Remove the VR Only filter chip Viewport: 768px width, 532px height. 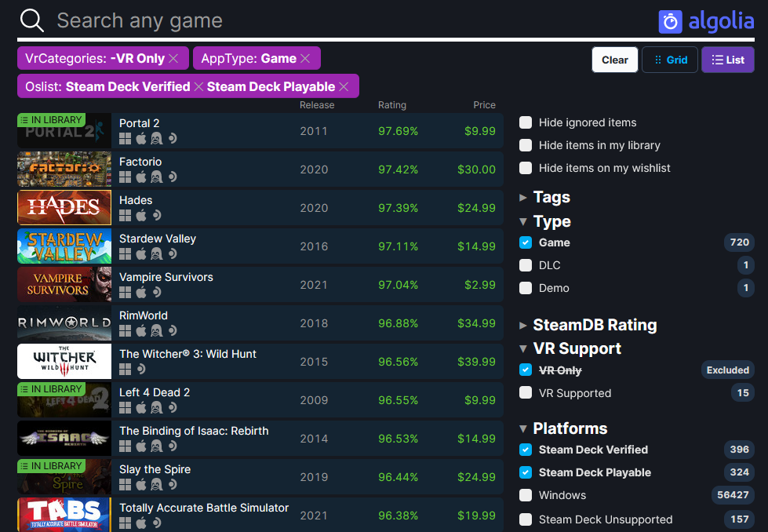coord(173,58)
